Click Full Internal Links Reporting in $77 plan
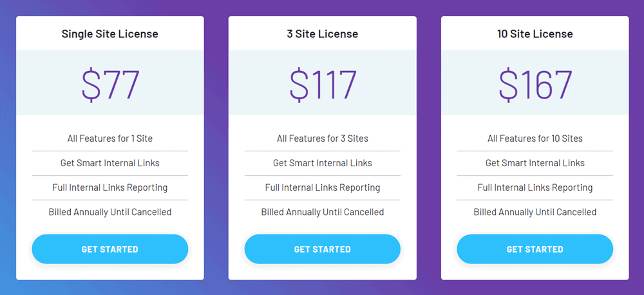This screenshot has height=295, width=644. pyautogui.click(x=109, y=188)
